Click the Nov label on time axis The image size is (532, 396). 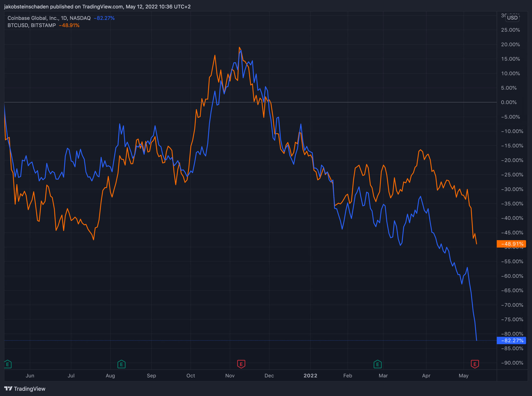click(230, 376)
